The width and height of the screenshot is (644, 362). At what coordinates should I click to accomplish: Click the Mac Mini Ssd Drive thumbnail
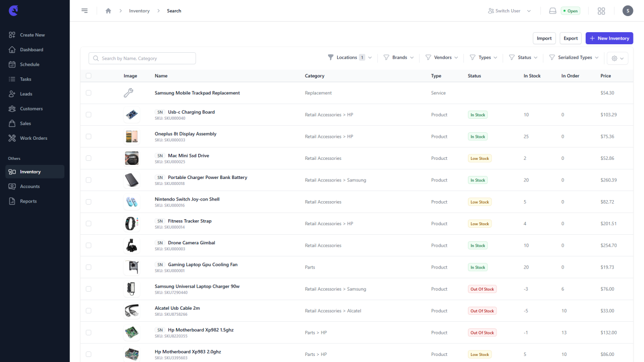click(132, 158)
